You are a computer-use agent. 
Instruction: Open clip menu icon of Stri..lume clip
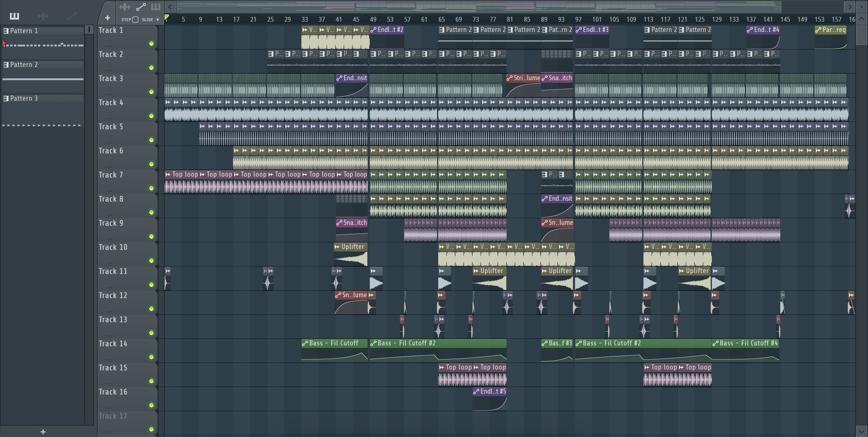coord(509,78)
